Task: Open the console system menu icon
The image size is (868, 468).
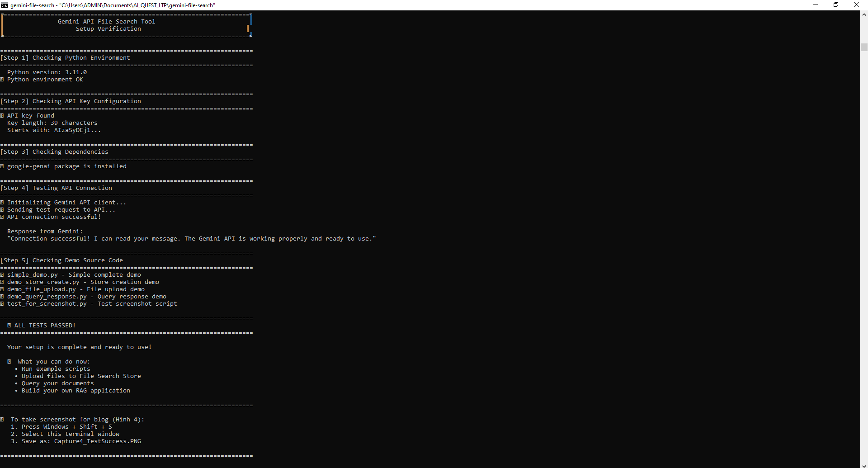Action: pyautogui.click(x=4, y=5)
